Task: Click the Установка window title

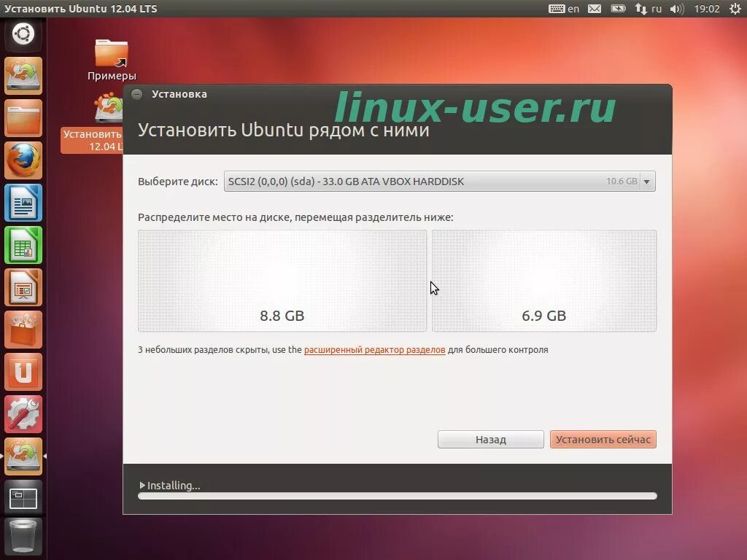Action: pyautogui.click(x=179, y=94)
